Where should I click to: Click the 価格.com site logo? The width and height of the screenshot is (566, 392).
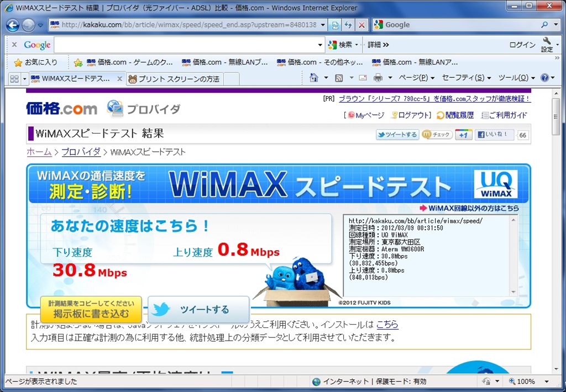point(62,109)
